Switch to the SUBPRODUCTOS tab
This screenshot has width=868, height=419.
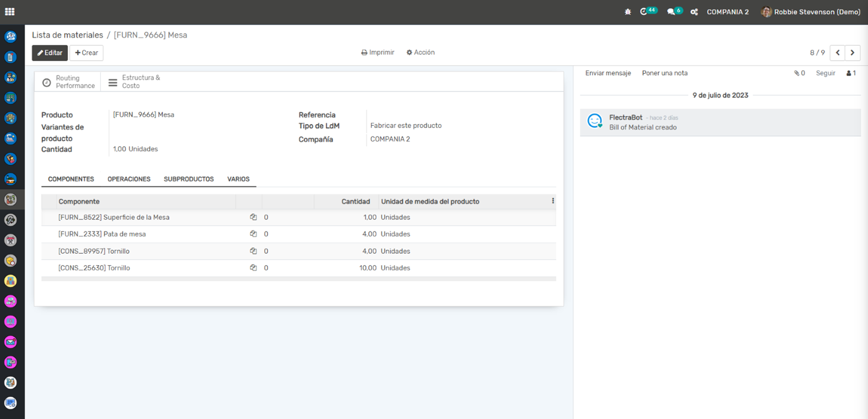click(x=189, y=179)
